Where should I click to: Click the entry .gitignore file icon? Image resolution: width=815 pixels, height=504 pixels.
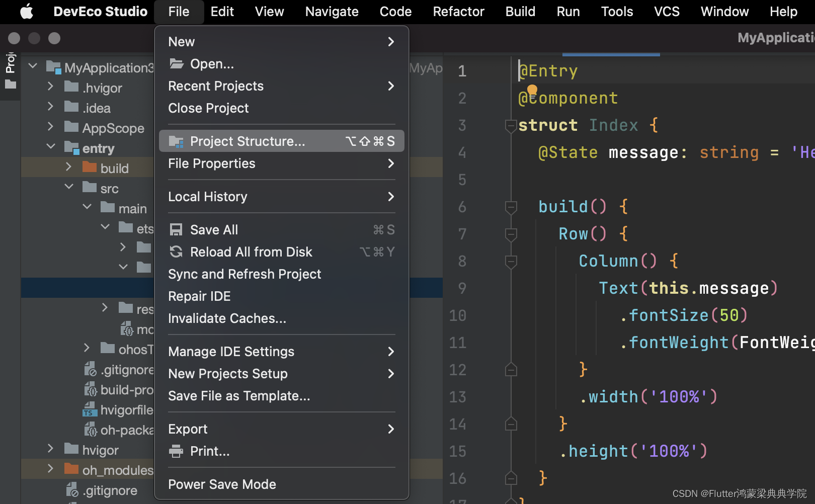91,369
